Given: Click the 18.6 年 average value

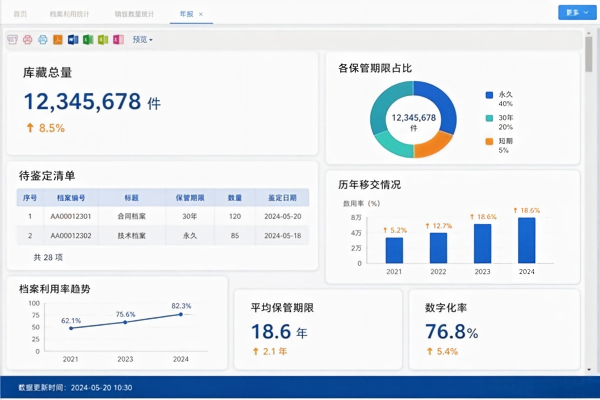Looking at the screenshot, I should 279,331.
